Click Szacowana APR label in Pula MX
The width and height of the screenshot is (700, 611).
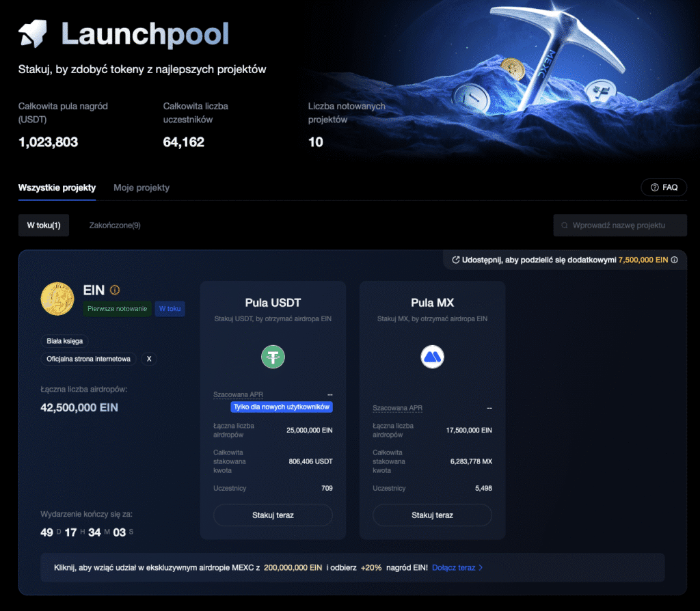[x=397, y=408]
